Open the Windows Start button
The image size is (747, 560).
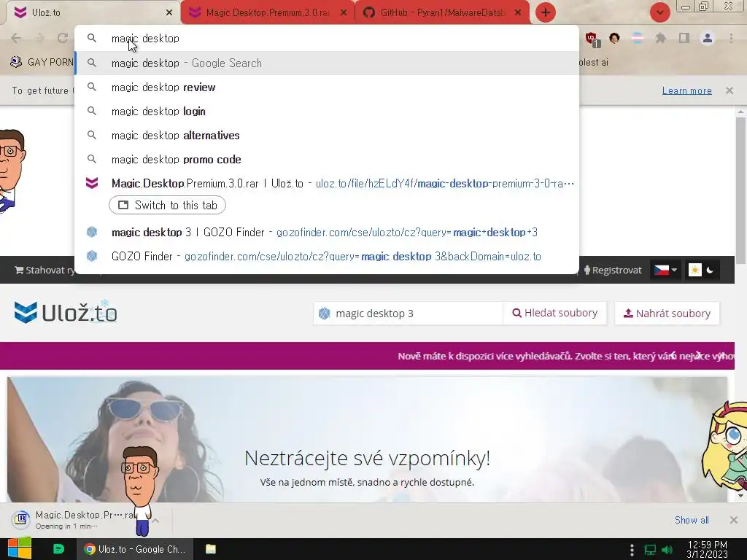point(20,549)
